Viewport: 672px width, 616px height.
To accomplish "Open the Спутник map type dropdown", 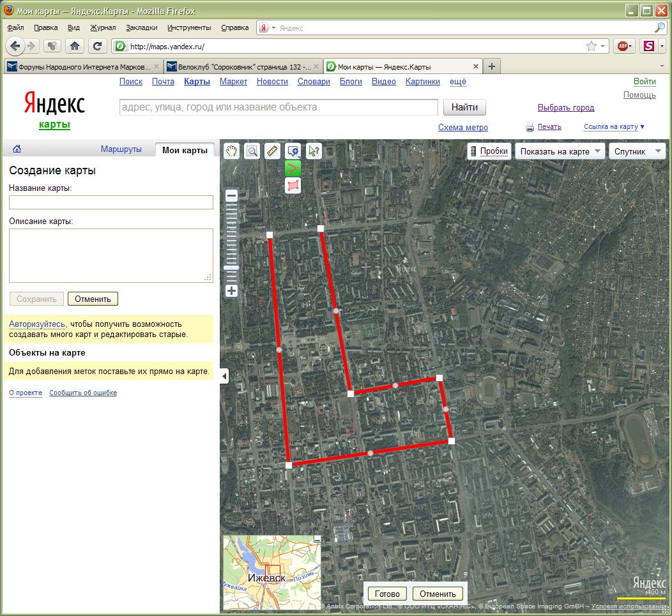I will coord(638,151).
